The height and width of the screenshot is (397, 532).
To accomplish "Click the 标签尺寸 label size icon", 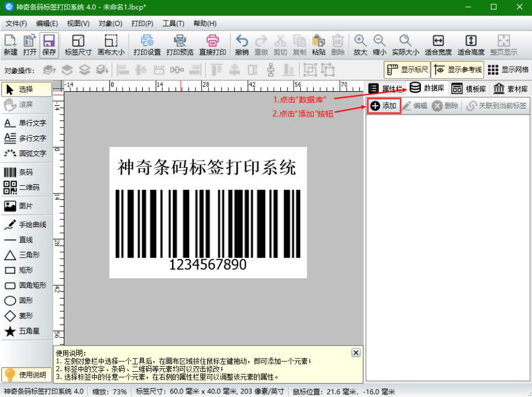I will (78, 45).
